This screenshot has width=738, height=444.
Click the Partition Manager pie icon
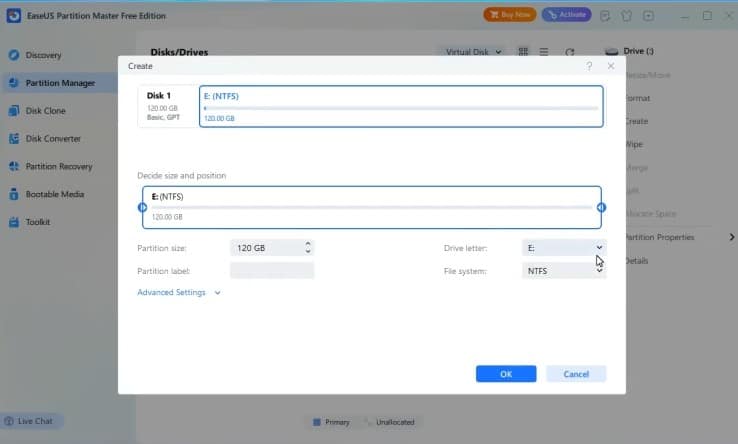click(x=14, y=83)
